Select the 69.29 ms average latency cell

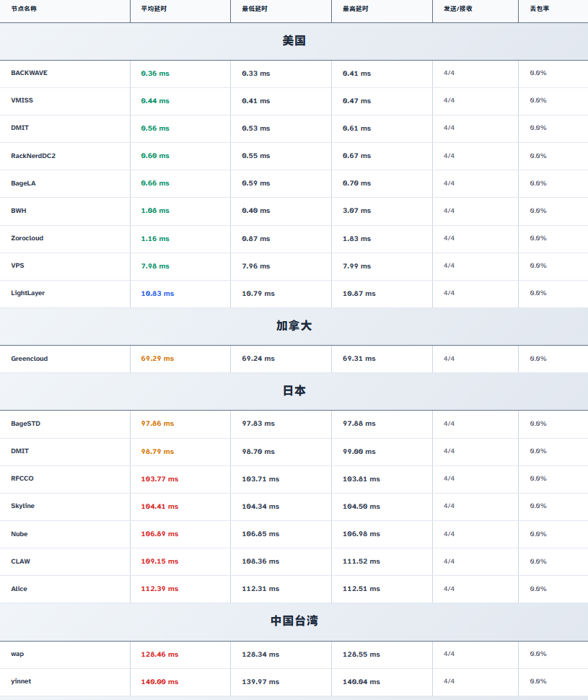(157, 359)
